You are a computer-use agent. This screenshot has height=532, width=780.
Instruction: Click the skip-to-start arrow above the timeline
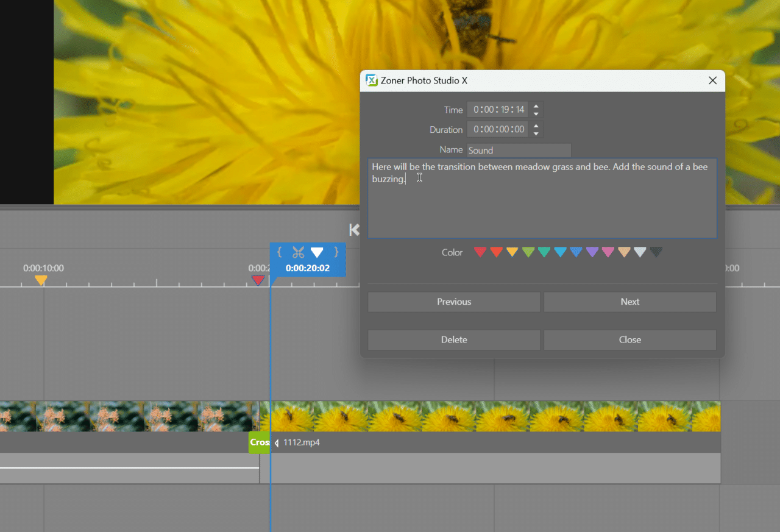point(354,230)
